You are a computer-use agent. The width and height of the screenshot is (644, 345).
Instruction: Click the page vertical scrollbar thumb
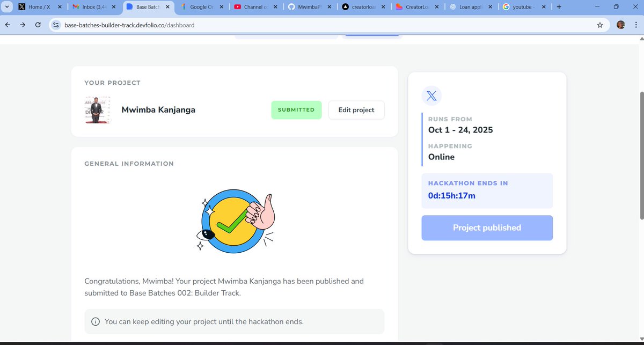pos(641,155)
